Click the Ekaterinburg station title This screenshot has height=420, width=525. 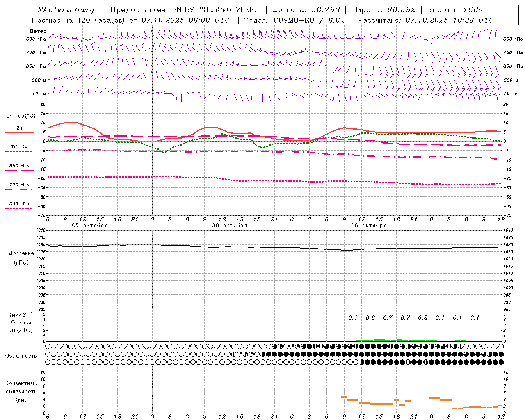pyautogui.click(x=66, y=10)
